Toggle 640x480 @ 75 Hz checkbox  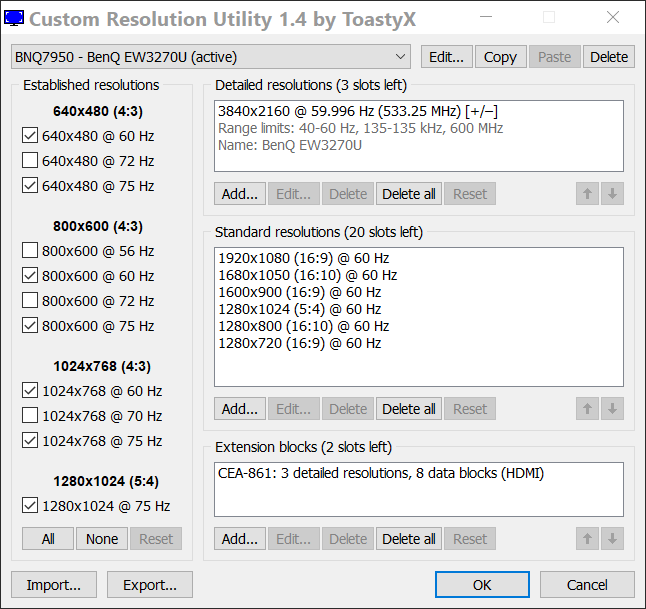click(x=30, y=186)
